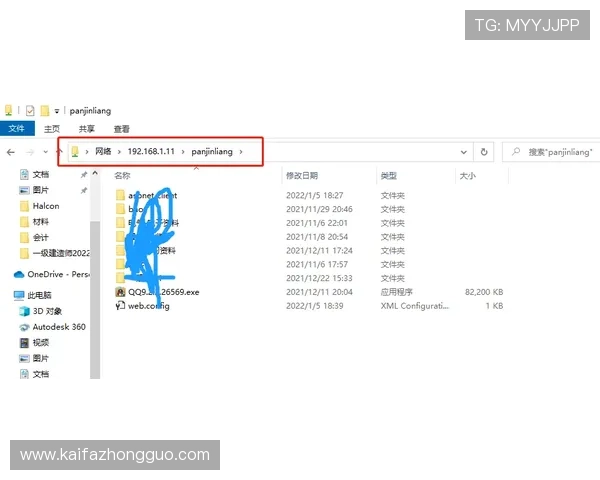Click the network folder icon in address bar

pyautogui.click(x=75, y=152)
